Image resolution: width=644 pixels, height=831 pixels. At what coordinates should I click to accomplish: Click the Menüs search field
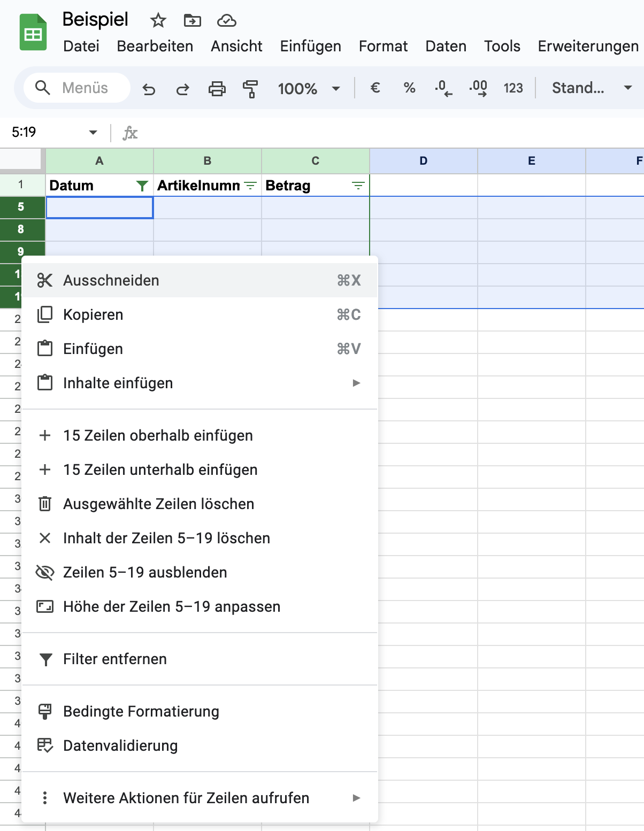tap(77, 88)
